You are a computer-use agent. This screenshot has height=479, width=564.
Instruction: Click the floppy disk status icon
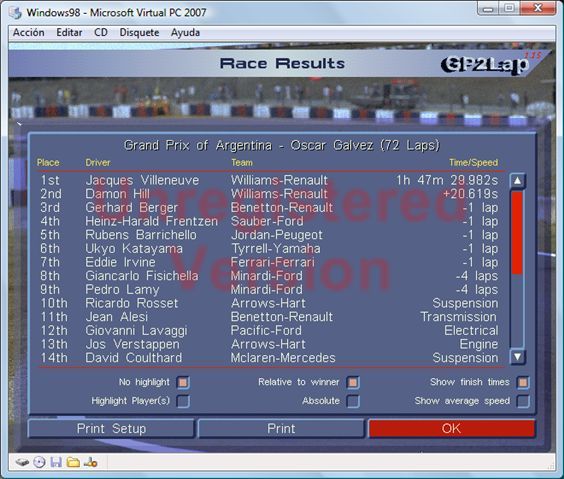coord(56,462)
